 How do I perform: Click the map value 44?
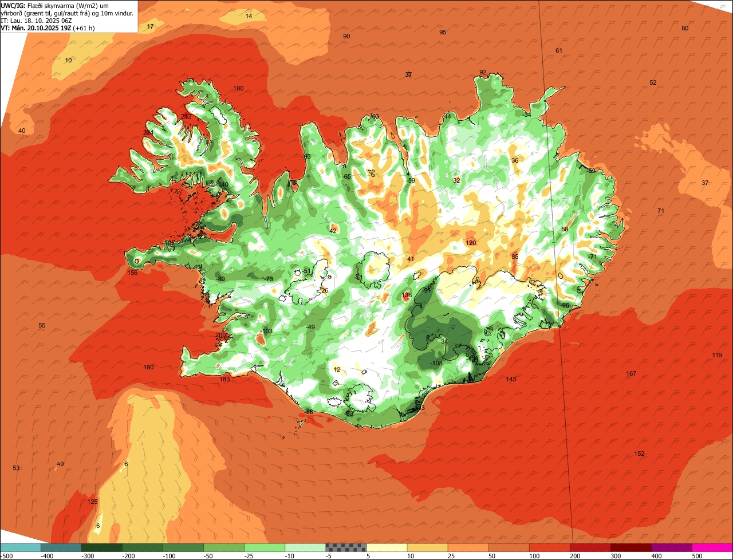pos(447,116)
